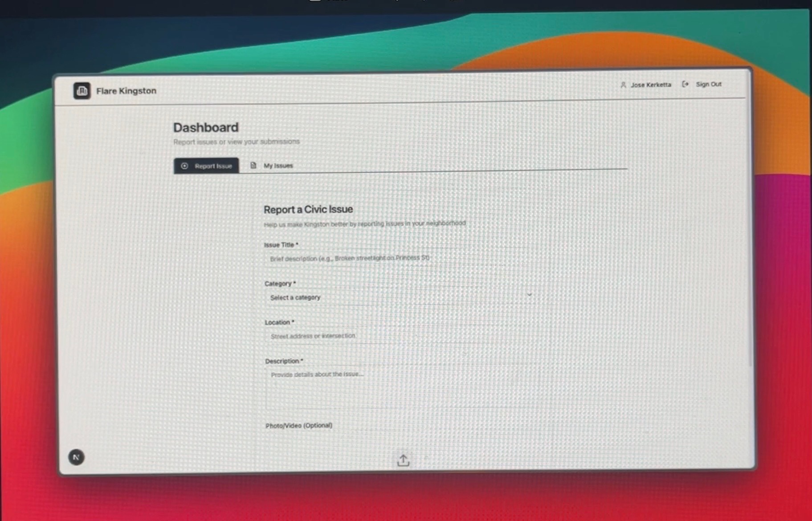Click the Dashboard heading text
Image resolution: width=812 pixels, height=521 pixels.
[206, 127]
